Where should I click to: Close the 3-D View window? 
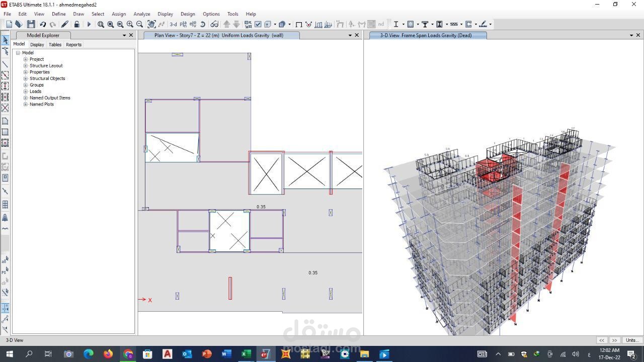click(638, 35)
